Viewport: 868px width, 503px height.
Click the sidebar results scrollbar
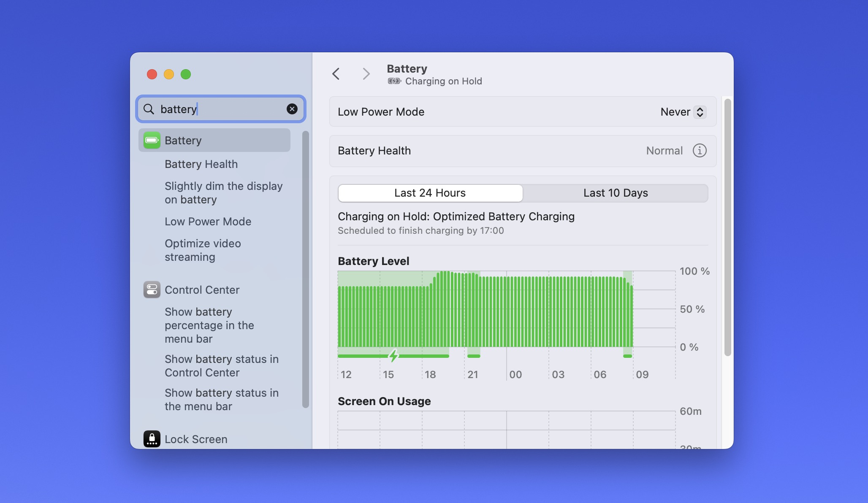306,269
